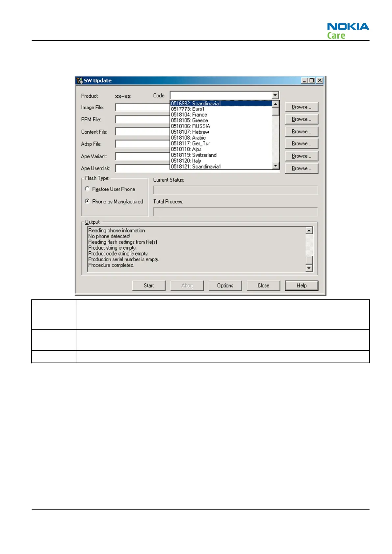Select 0518117: Ger_Tur entry

point(221,143)
